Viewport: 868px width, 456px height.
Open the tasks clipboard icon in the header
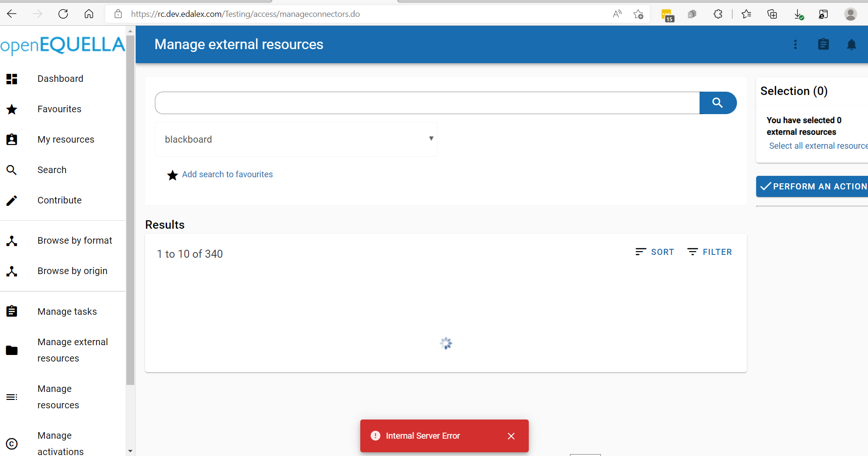[x=824, y=44]
